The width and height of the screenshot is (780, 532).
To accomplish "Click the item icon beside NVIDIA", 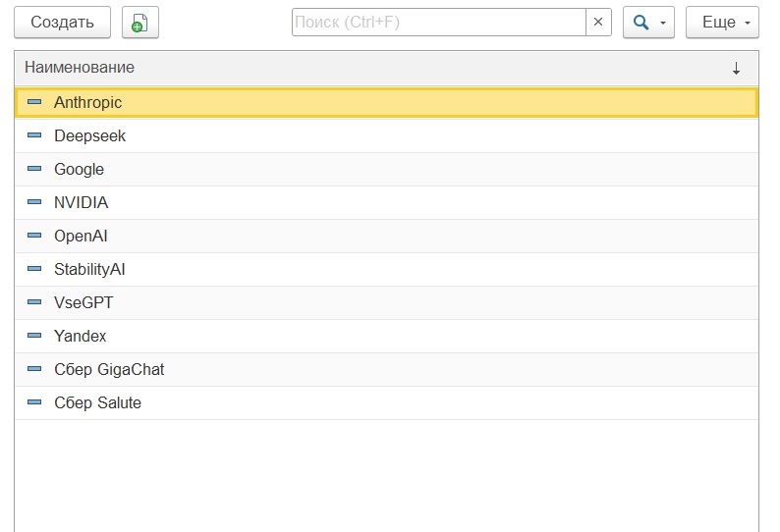I will coord(34,202).
